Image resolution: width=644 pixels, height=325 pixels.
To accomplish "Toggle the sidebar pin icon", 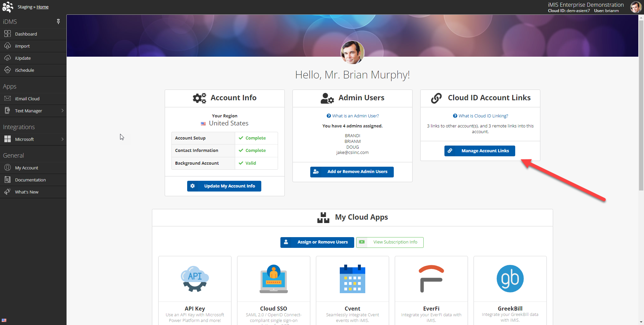I will pyautogui.click(x=58, y=22).
